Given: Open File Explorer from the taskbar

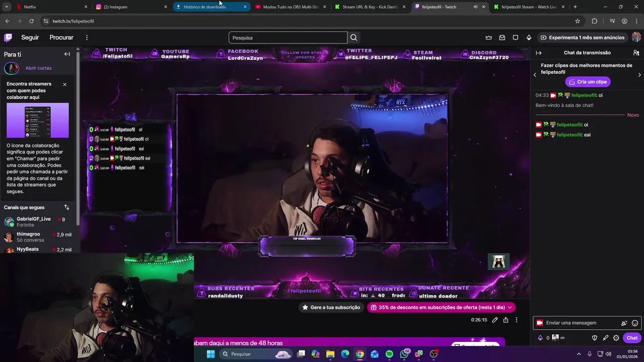Looking at the screenshot, I should tap(330, 354).
